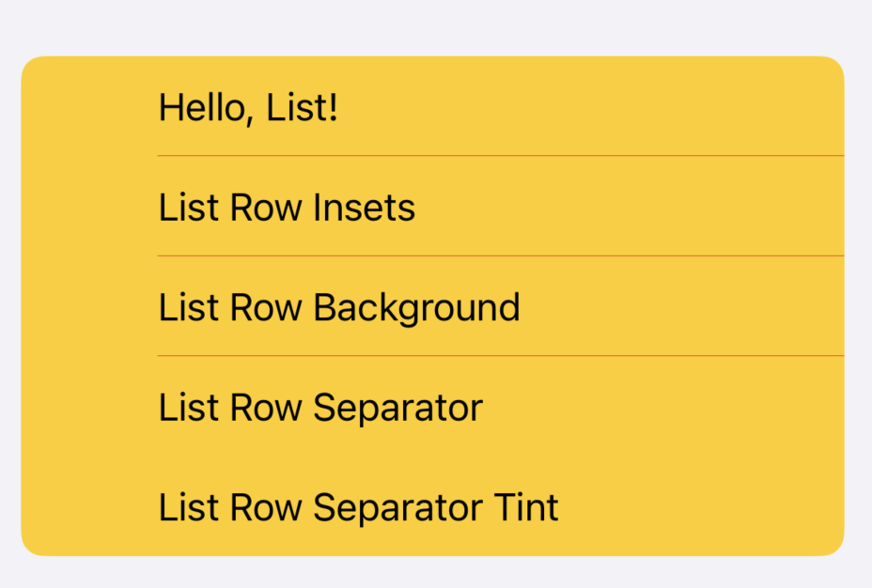Viewport: 872px width, 588px height.
Task: Click the left inset beside "List Row Background"
Action: tap(88, 308)
